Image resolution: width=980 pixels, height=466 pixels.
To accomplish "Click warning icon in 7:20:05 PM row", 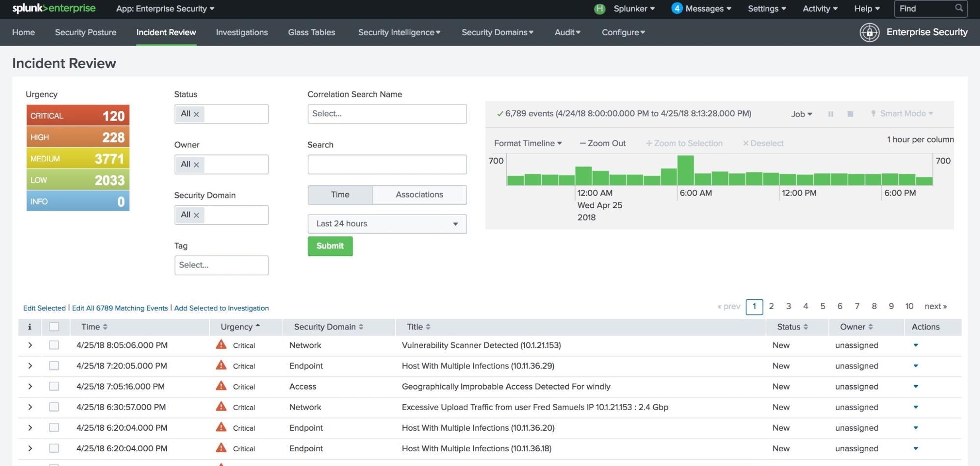I will point(221,365).
